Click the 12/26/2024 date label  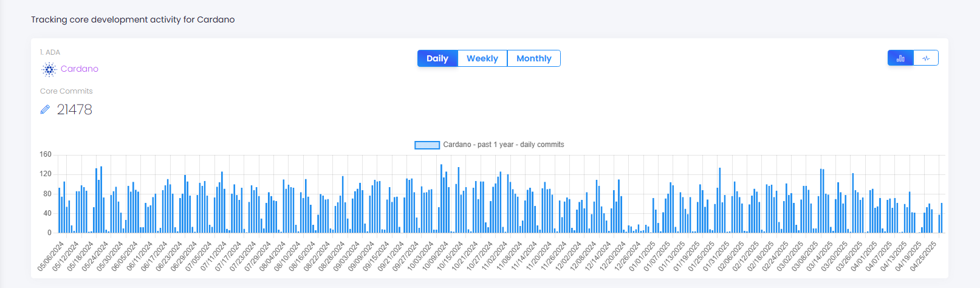(x=628, y=256)
